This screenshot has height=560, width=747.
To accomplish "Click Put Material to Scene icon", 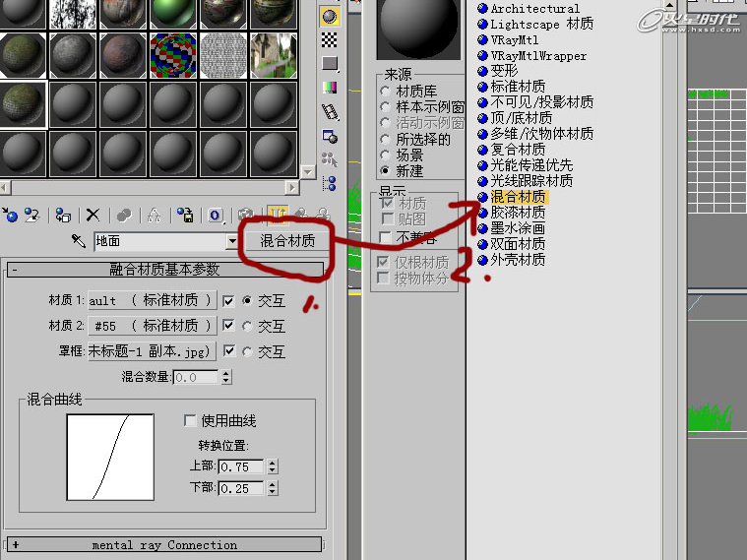I will tap(31, 215).
